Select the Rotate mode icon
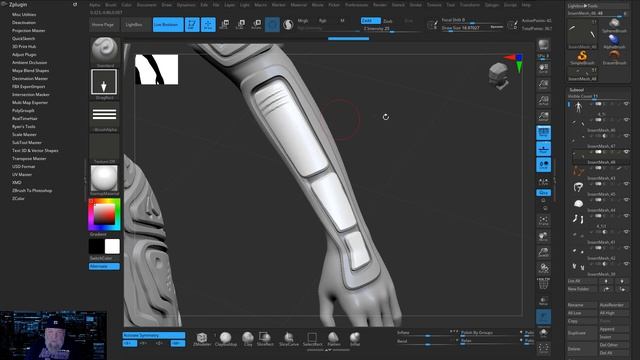Viewport: 640px width, 360px height. (x=256, y=24)
